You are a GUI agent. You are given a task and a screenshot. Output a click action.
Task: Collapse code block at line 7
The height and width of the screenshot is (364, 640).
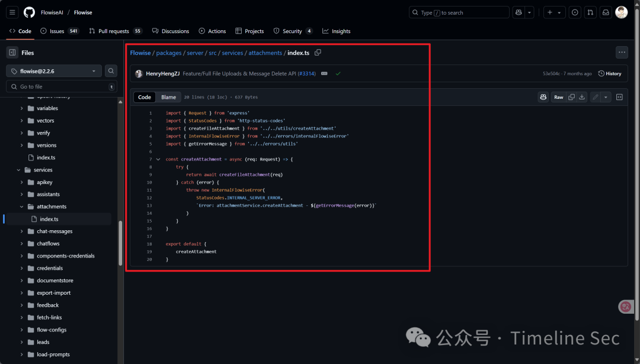(x=158, y=159)
